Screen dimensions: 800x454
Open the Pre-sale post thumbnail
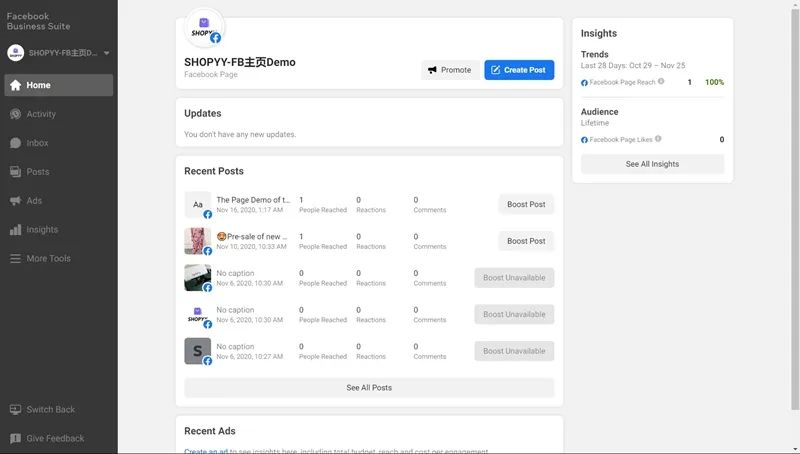[198, 241]
